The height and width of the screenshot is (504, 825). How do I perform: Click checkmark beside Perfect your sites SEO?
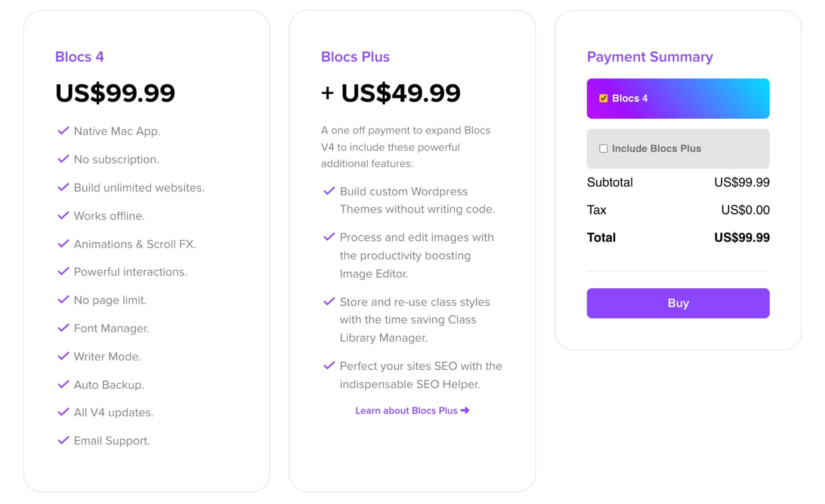point(329,365)
